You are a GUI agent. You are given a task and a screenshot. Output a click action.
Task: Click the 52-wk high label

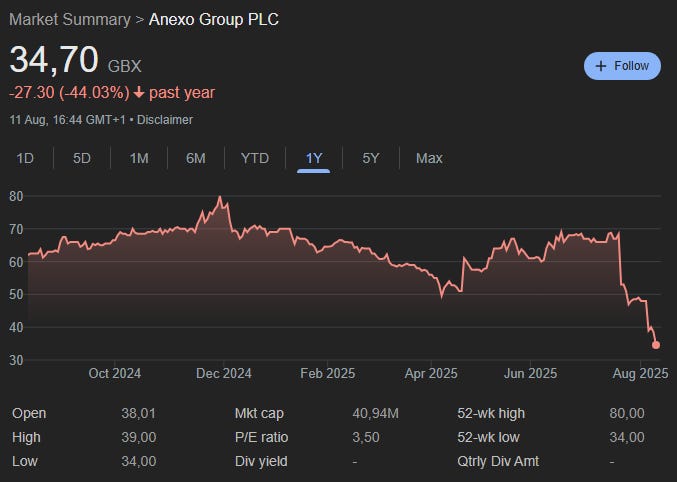[x=491, y=413]
